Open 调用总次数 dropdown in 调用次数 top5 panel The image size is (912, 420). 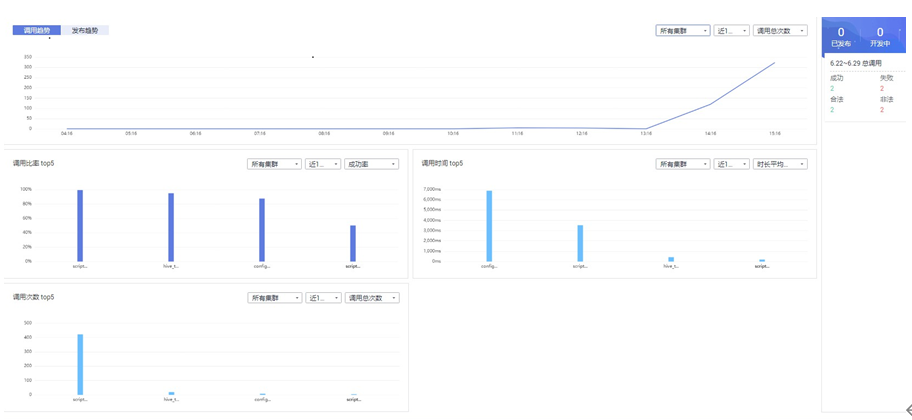371,298
